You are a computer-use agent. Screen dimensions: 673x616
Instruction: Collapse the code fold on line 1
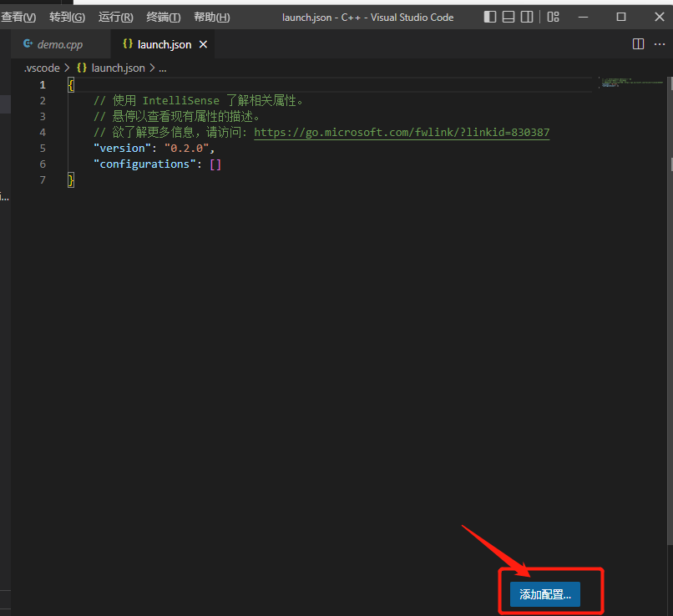tap(57, 84)
